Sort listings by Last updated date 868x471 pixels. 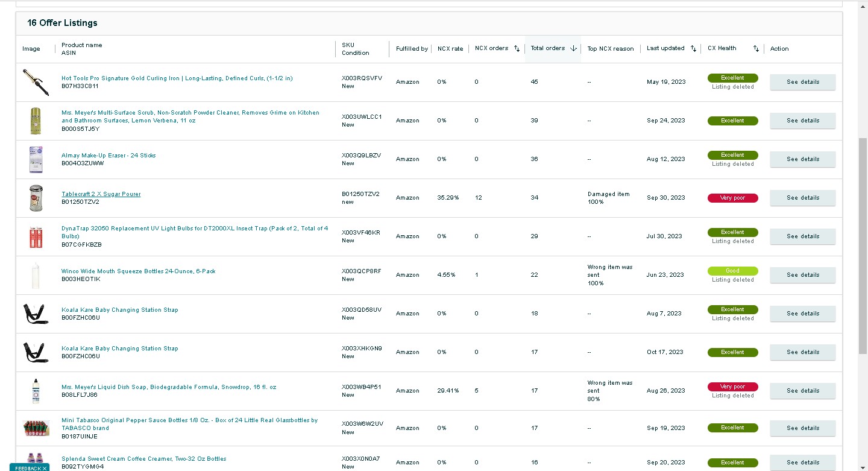coord(693,49)
